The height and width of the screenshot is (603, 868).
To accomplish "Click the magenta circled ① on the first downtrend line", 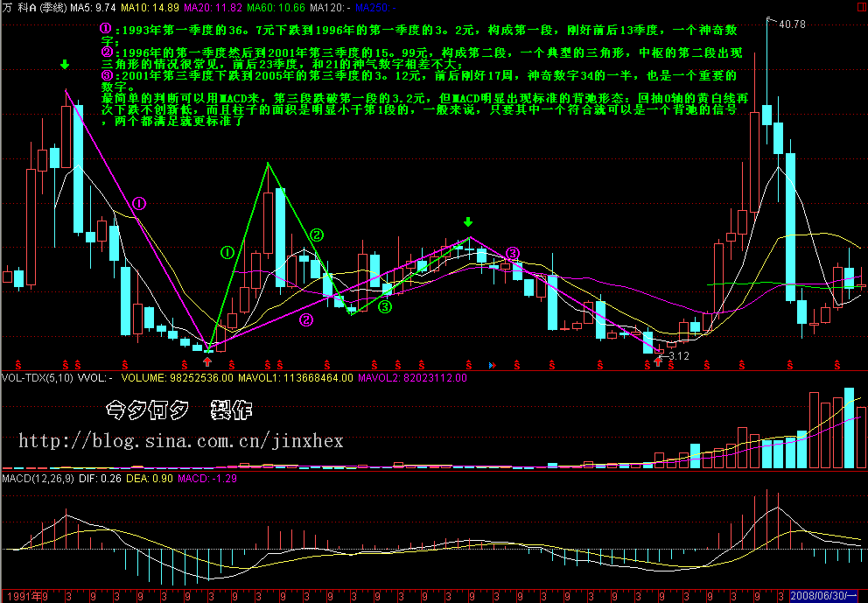I will pyautogui.click(x=138, y=203).
